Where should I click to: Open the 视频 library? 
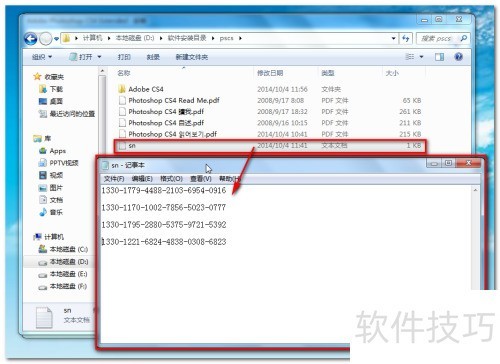(51, 175)
